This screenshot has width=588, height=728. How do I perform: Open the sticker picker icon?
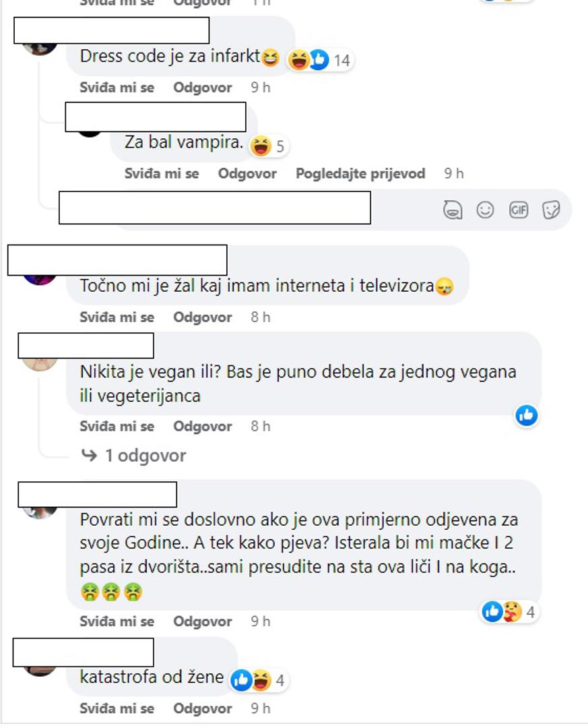point(551,210)
